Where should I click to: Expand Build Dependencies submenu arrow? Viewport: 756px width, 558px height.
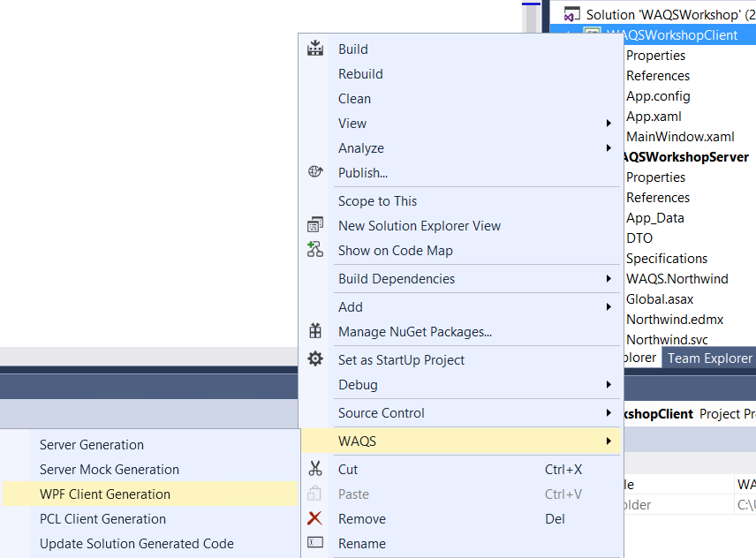tap(609, 278)
